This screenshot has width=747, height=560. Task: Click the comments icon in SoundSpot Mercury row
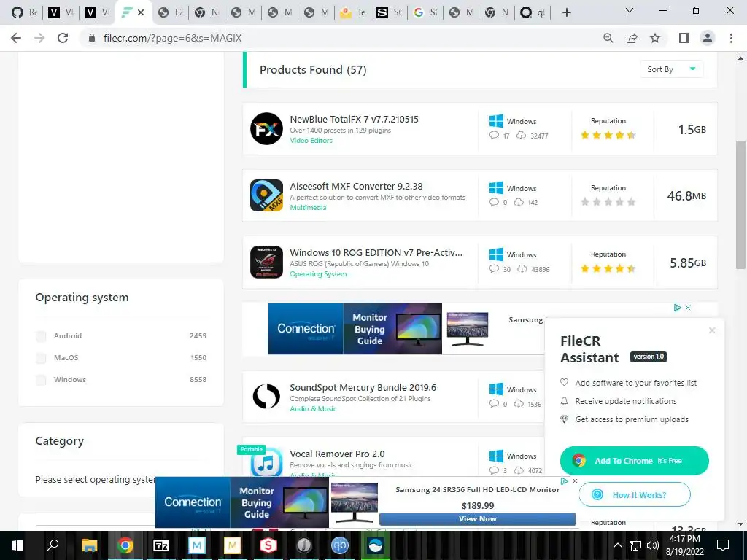(x=494, y=404)
